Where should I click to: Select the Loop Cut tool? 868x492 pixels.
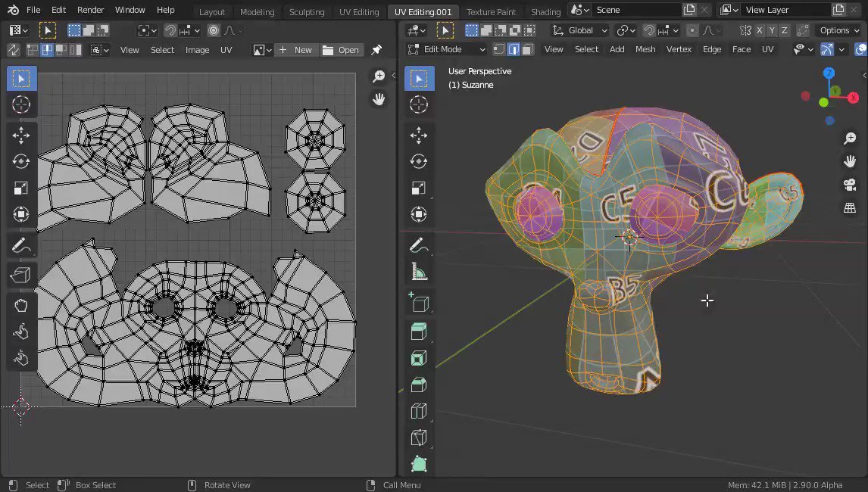click(x=419, y=411)
